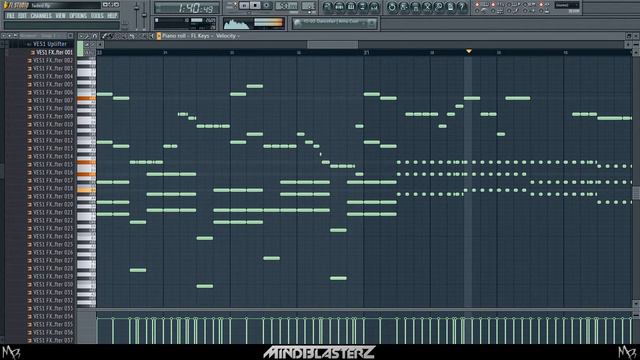
Task: Open the Piano Roll view shortcut icon
Action: coord(351,6)
